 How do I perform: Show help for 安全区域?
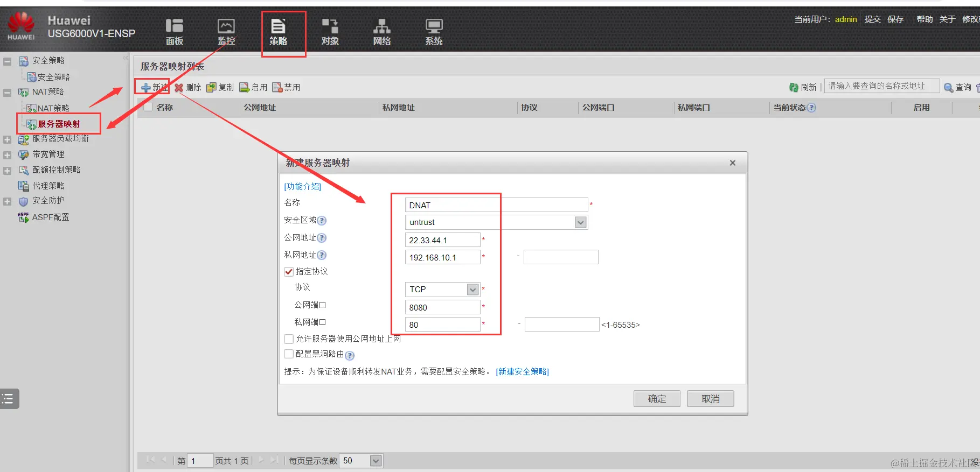pyautogui.click(x=322, y=221)
